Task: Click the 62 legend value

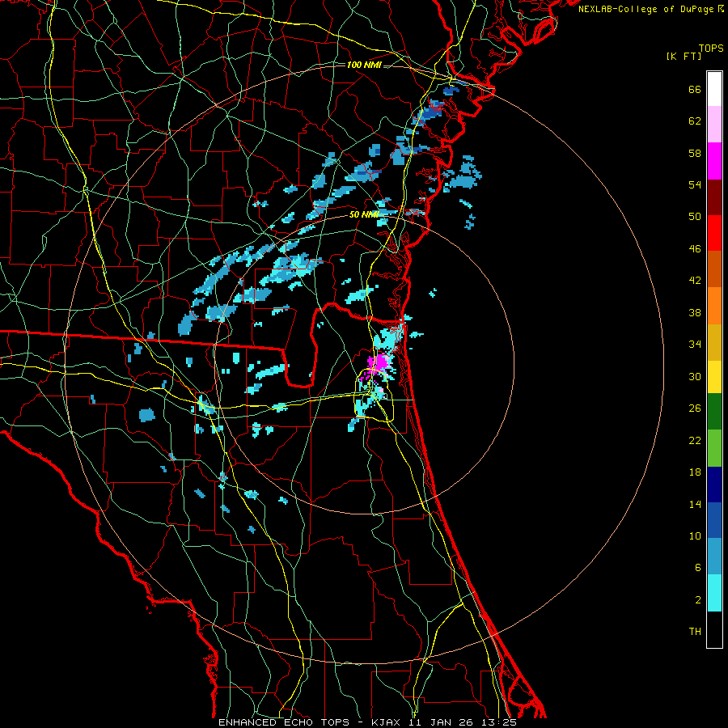Action: (695, 121)
